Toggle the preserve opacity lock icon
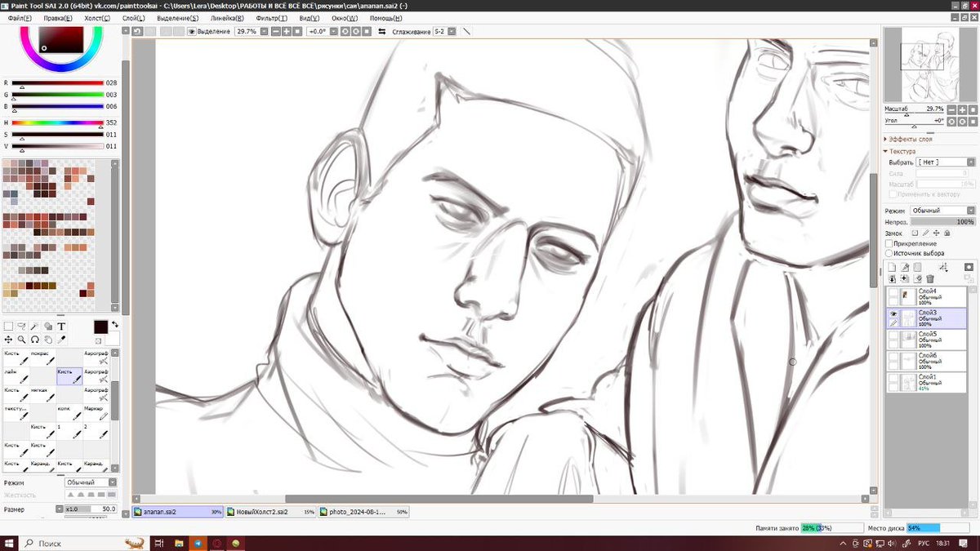 (915, 233)
